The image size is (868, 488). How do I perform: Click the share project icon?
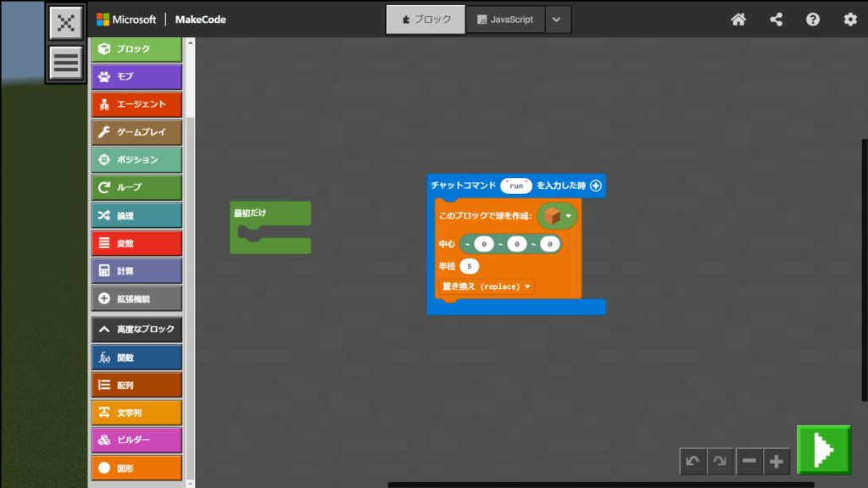coord(776,19)
